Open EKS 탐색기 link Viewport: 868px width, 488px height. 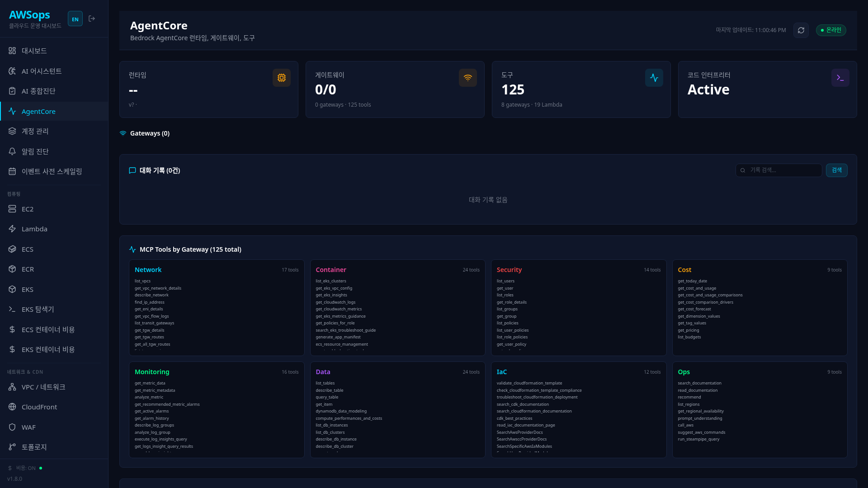click(54, 309)
